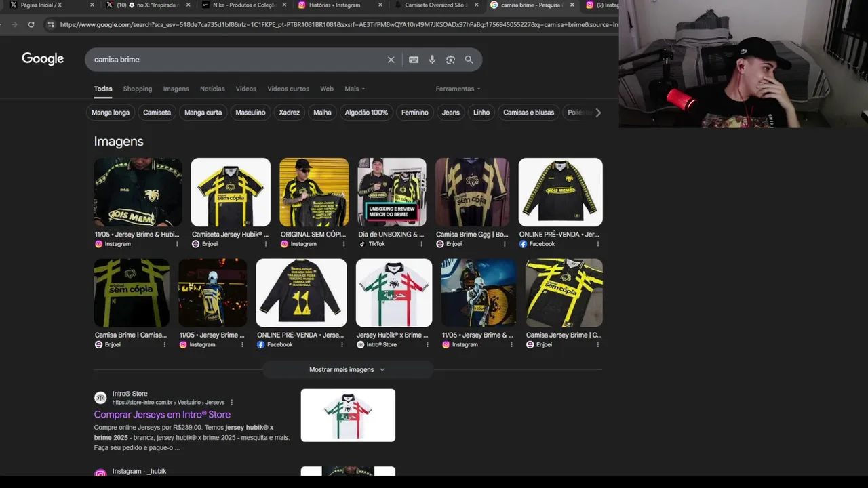This screenshot has height=488, width=868.
Task: Open three-dot menu for Camisa Brime Ggg result
Action: point(504,244)
